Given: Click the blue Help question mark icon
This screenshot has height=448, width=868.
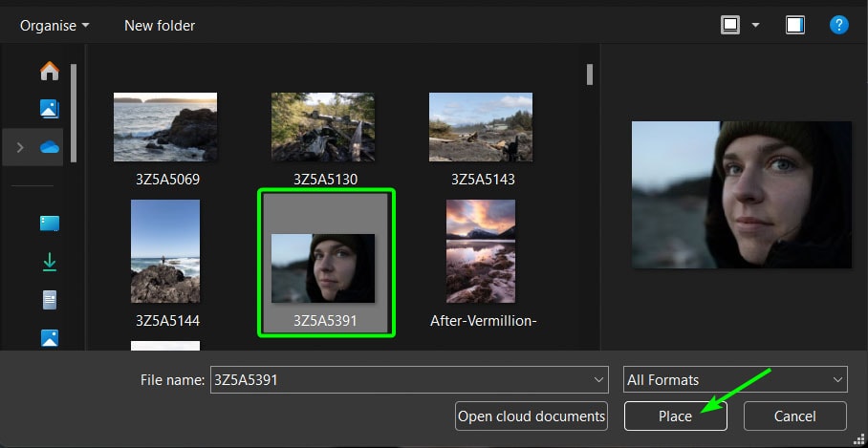Looking at the screenshot, I should [x=838, y=25].
